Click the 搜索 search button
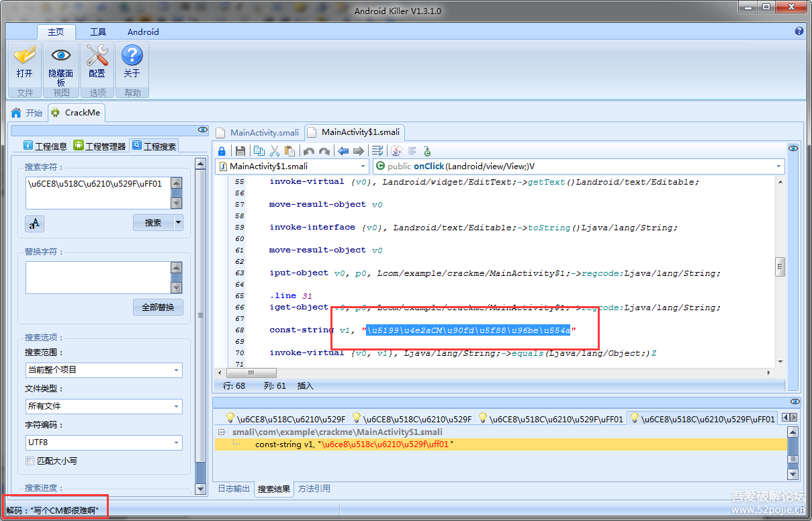The height and width of the screenshot is (521, 812). (153, 223)
